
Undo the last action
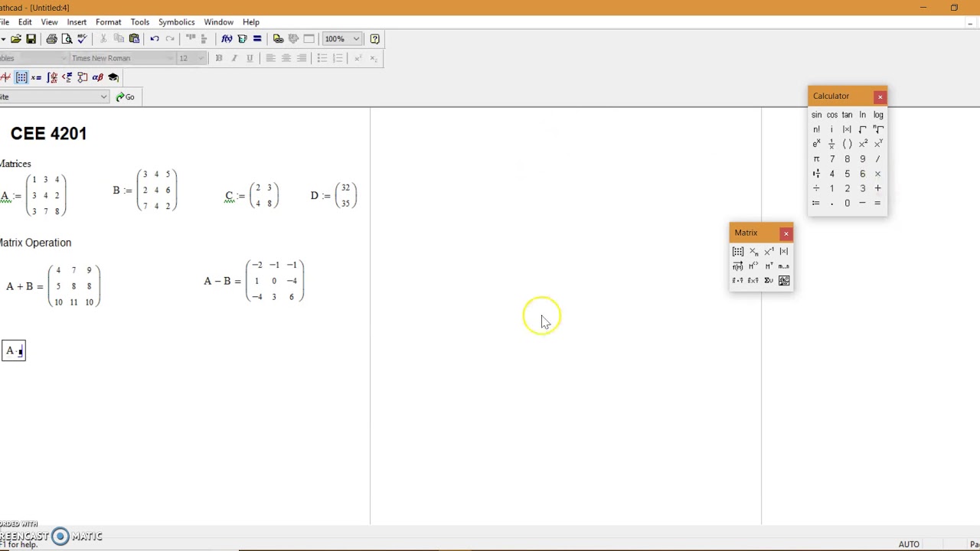pos(155,39)
